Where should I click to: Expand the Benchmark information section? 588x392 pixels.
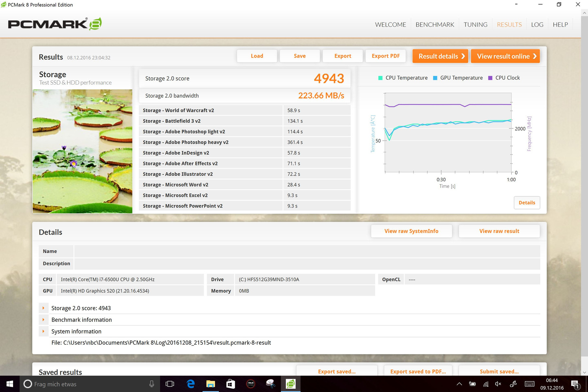click(x=43, y=320)
